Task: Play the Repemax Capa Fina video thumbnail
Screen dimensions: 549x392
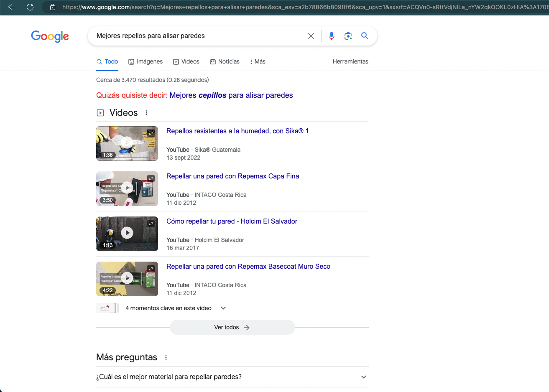Action: pyautogui.click(x=127, y=188)
